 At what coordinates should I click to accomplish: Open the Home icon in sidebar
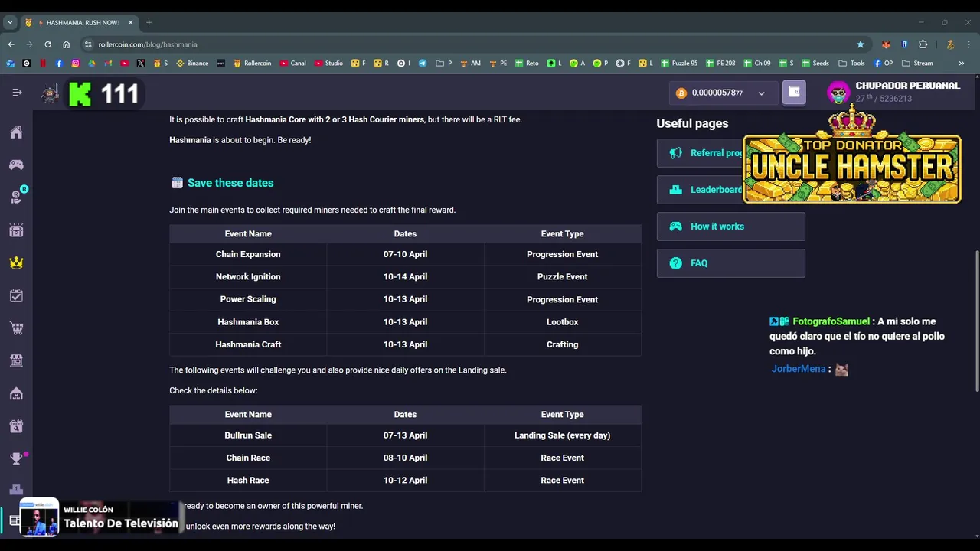click(16, 132)
